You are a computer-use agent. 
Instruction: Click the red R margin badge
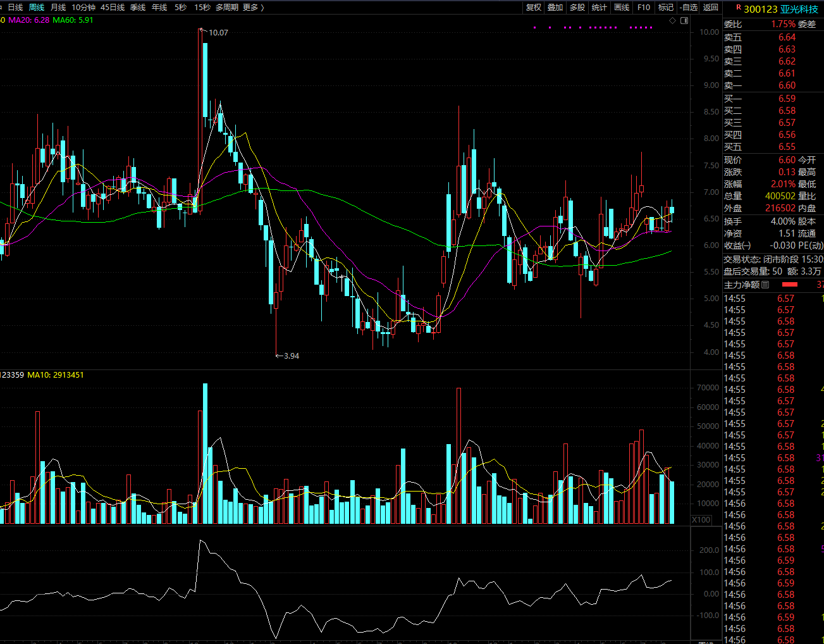pos(739,8)
